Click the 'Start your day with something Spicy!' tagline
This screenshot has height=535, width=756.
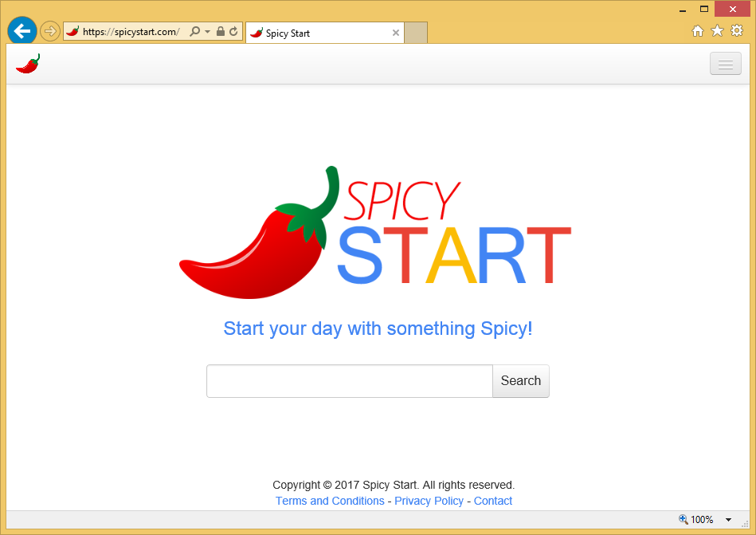coord(378,329)
